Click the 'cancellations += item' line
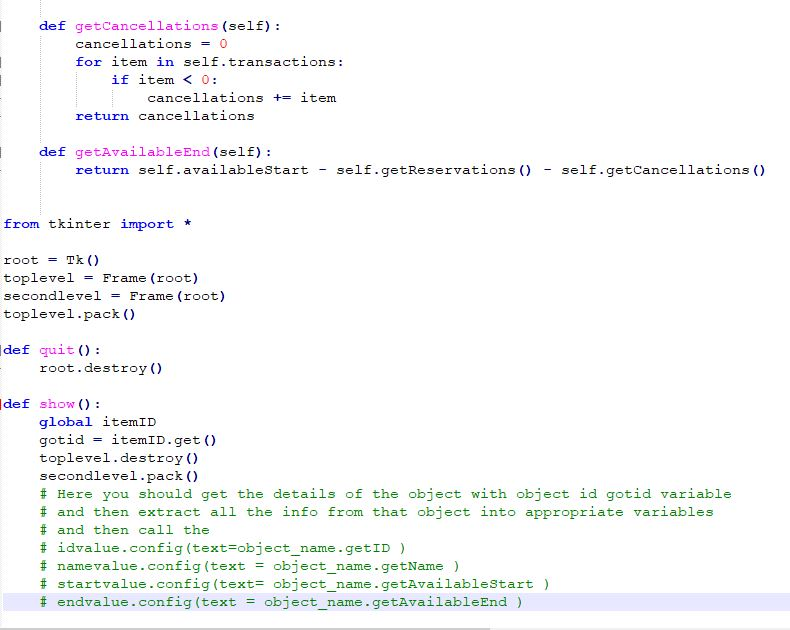Viewport: 790px width, 630px height. click(x=242, y=98)
